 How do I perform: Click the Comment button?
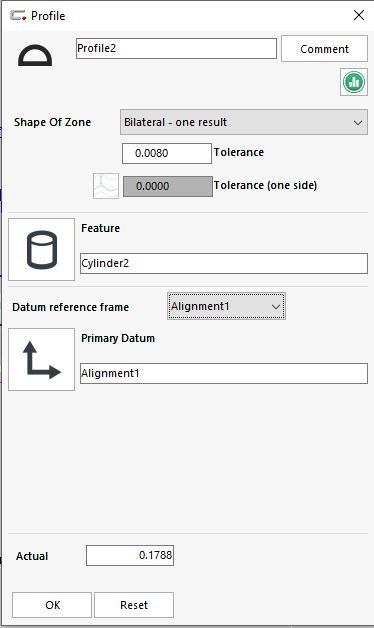[324, 49]
